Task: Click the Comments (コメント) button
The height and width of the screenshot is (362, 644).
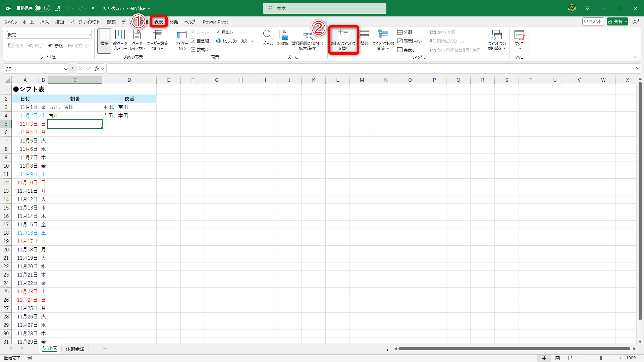Action: [x=593, y=21]
